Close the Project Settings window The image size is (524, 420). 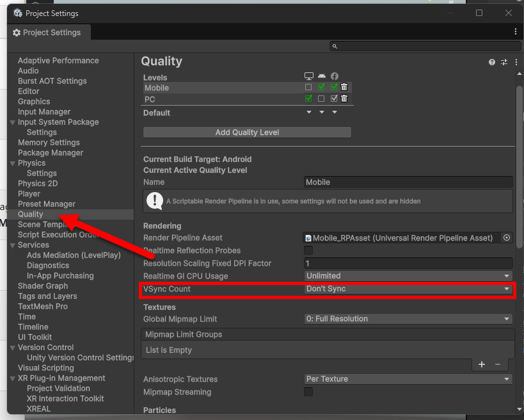tap(508, 13)
